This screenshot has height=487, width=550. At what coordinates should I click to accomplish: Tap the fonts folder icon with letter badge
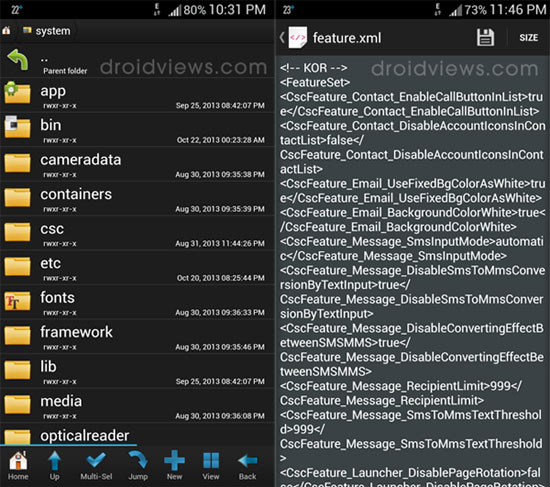[x=17, y=301]
